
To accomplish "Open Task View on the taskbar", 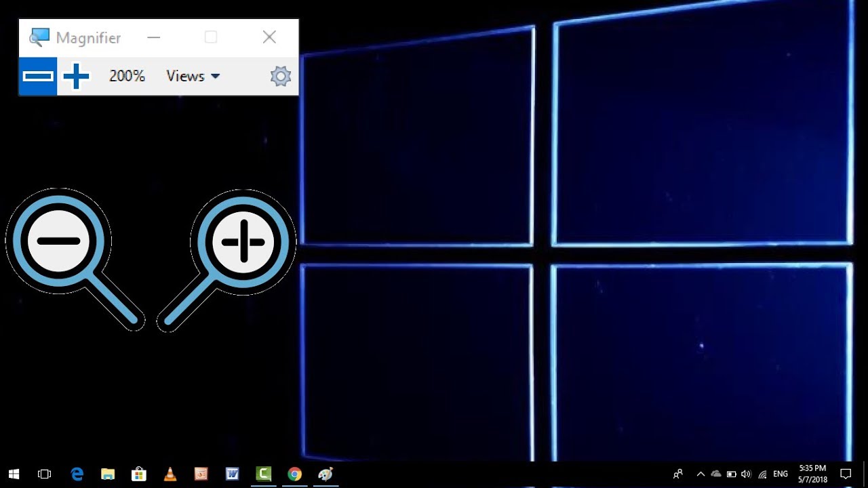I will (x=45, y=474).
